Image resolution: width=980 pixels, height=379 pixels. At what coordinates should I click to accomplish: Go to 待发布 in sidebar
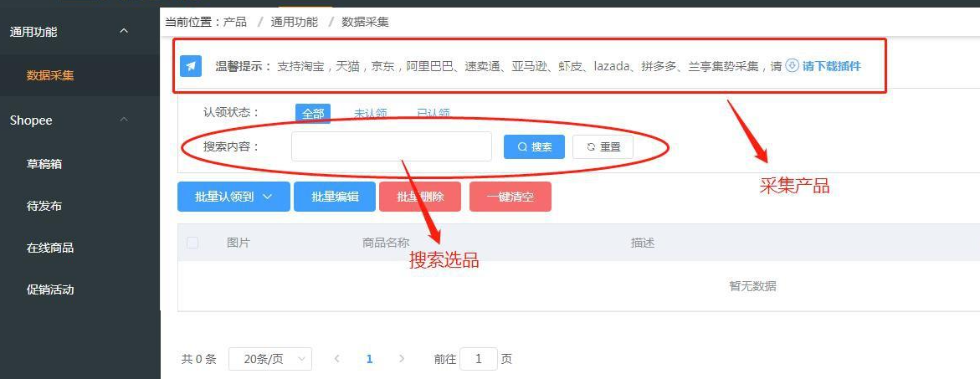pyautogui.click(x=44, y=206)
